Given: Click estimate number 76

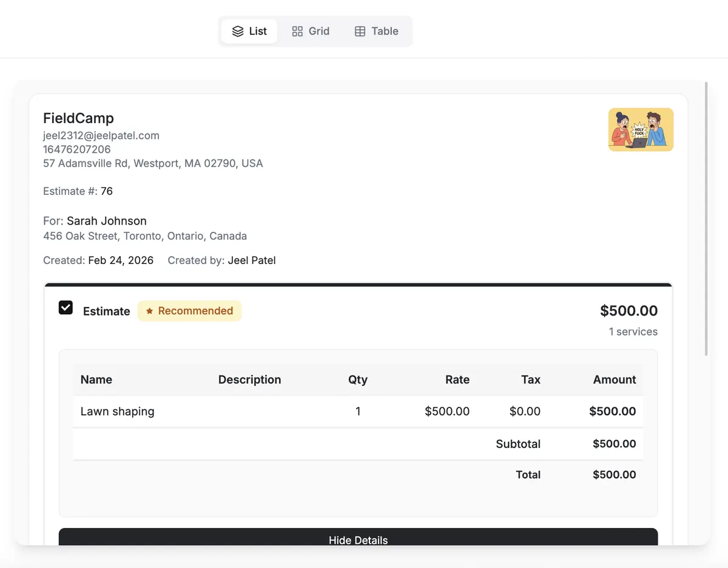Looking at the screenshot, I should point(107,191).
